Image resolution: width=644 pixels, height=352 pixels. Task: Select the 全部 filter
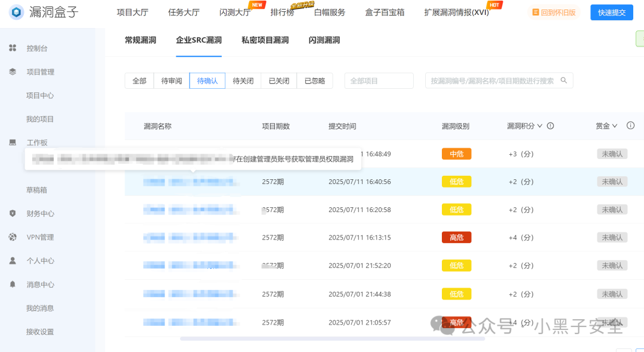coord(139,81)
